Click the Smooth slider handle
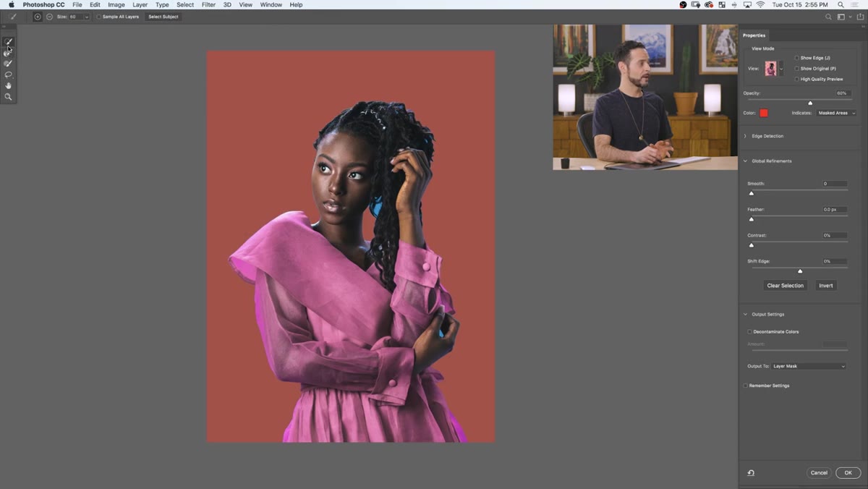 coord(752,193)
